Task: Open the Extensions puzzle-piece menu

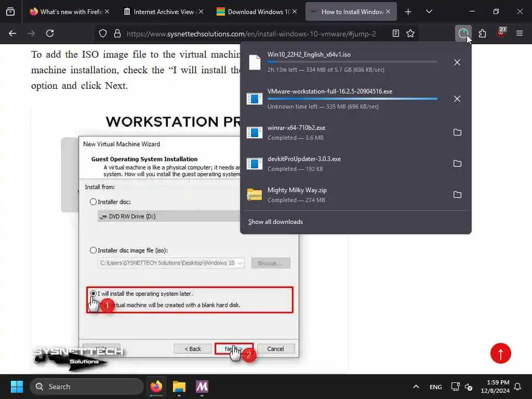Action: (482, 33)
